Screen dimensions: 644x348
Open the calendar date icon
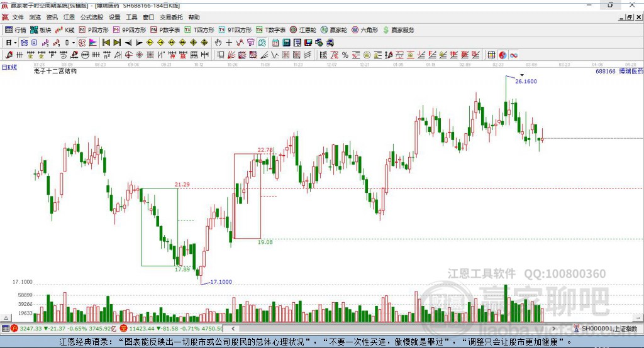coord(275,43)
